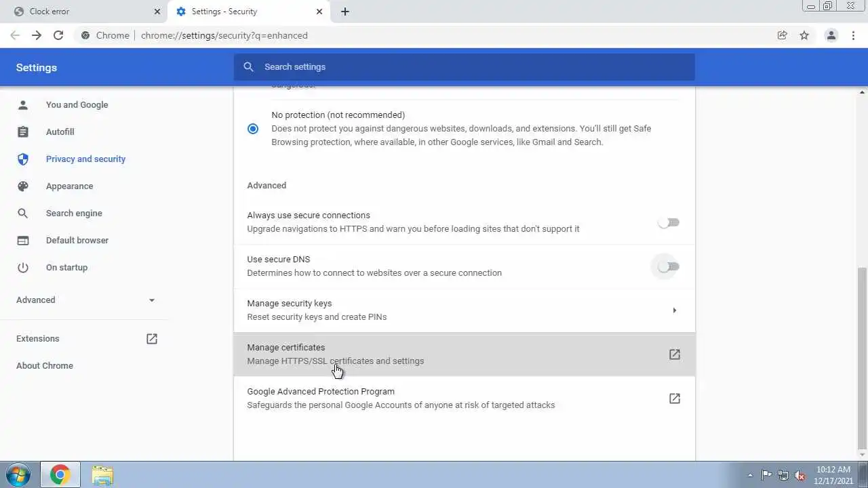Open Manage certificates external link icon
868x488 pixels.
[x=674, y=354]
